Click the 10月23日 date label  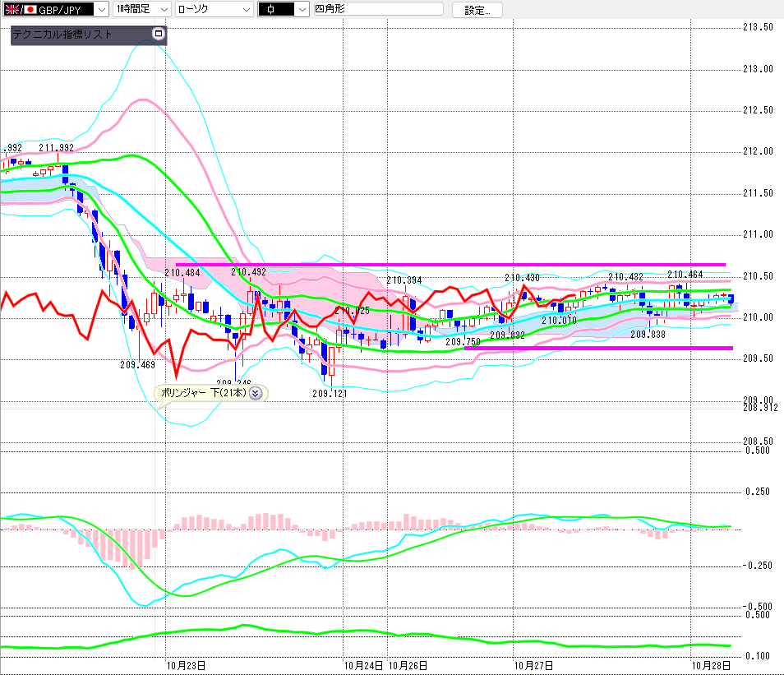(186, 665)
